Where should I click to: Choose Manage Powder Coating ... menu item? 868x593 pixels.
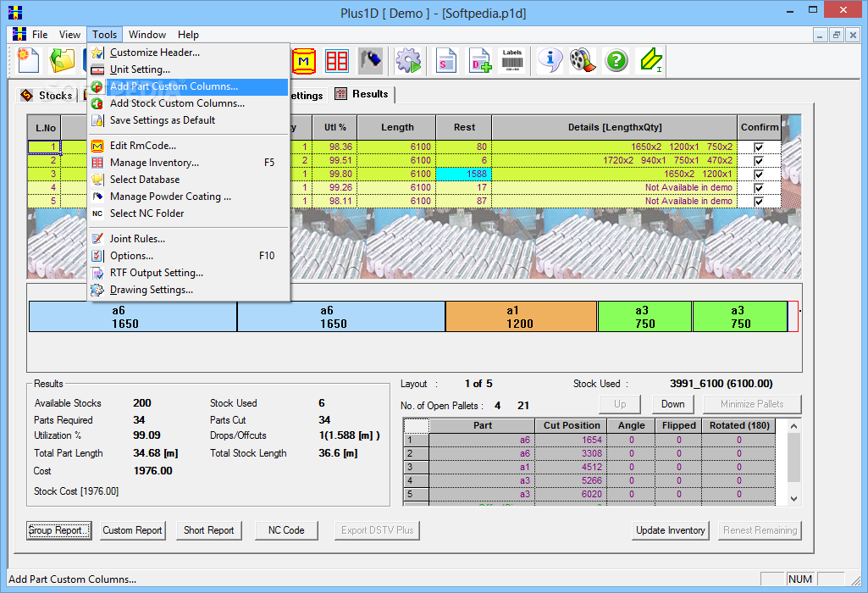click(x=188, y=197)
